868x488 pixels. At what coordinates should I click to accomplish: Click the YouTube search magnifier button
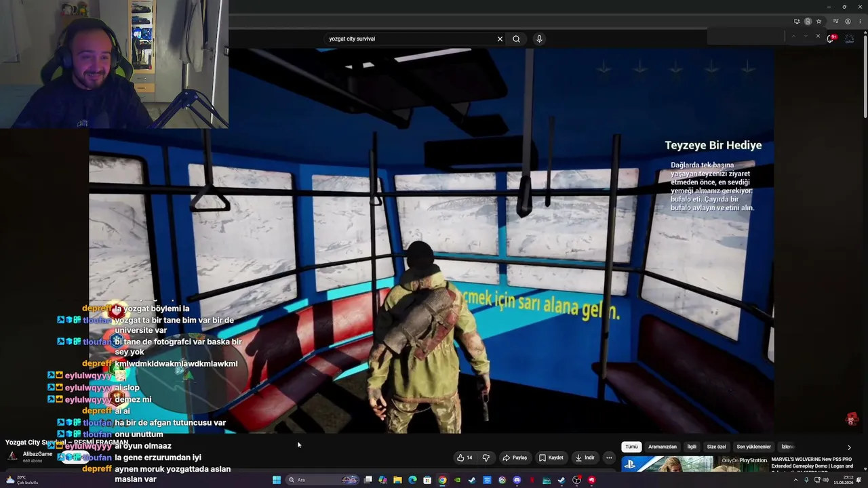pyautogui.click(x=516, y=39)
